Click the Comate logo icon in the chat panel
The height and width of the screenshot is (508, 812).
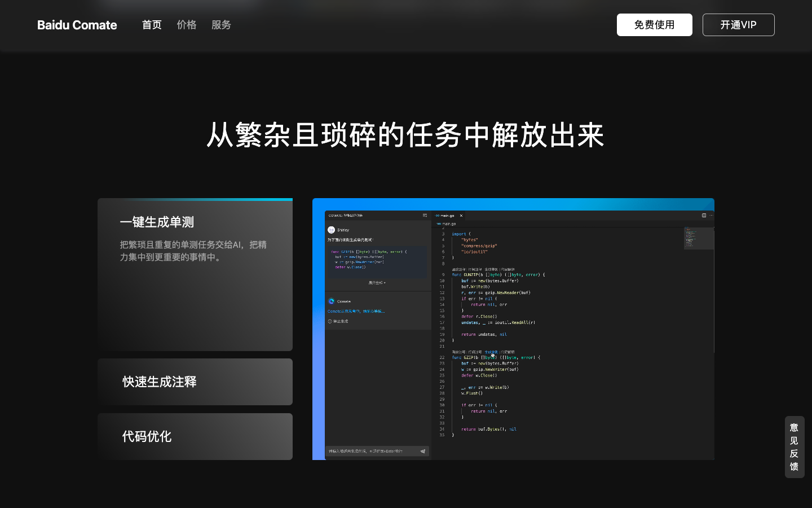coord(331,301)
